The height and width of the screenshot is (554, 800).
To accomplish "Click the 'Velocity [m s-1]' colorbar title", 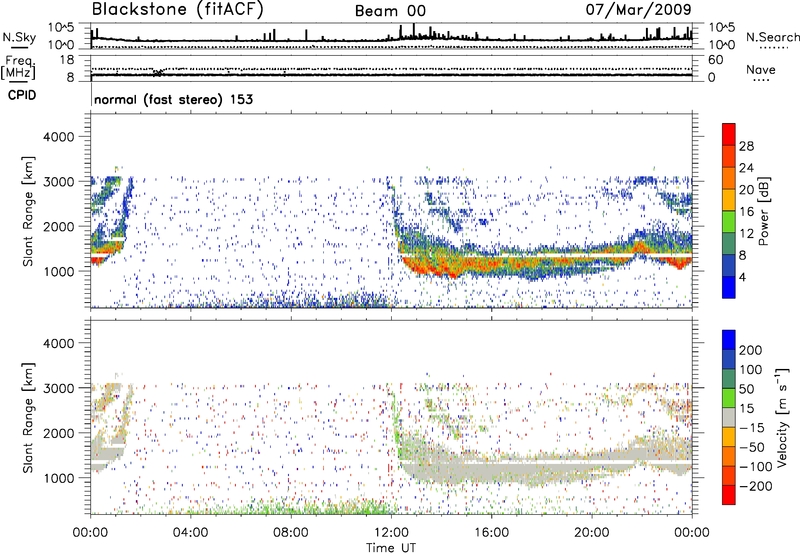I will pos(783,418).
